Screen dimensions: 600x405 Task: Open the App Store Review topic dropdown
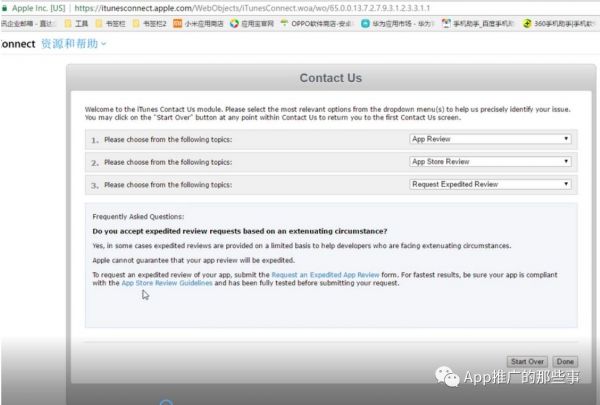coord(490,162)
